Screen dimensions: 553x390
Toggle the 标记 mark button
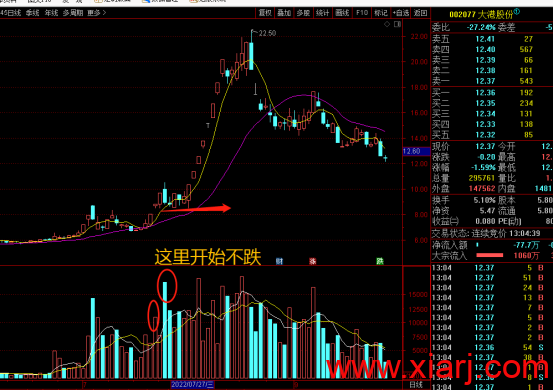(381, 13)
